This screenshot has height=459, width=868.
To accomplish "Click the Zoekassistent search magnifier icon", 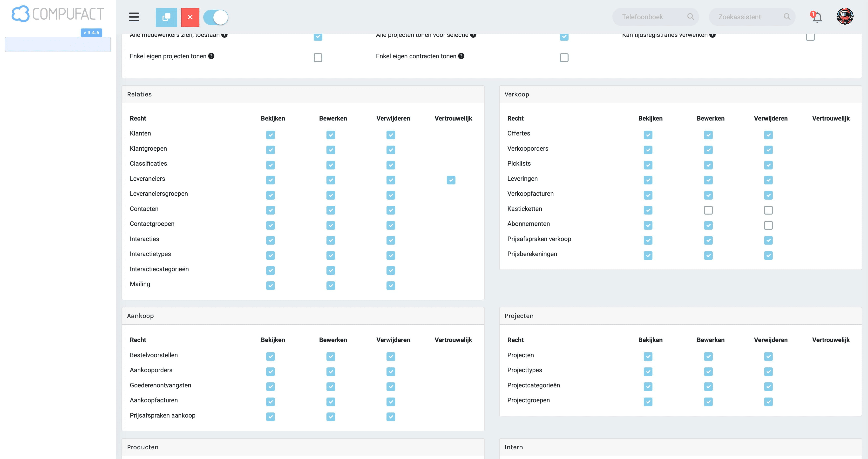I will point(787,16).
